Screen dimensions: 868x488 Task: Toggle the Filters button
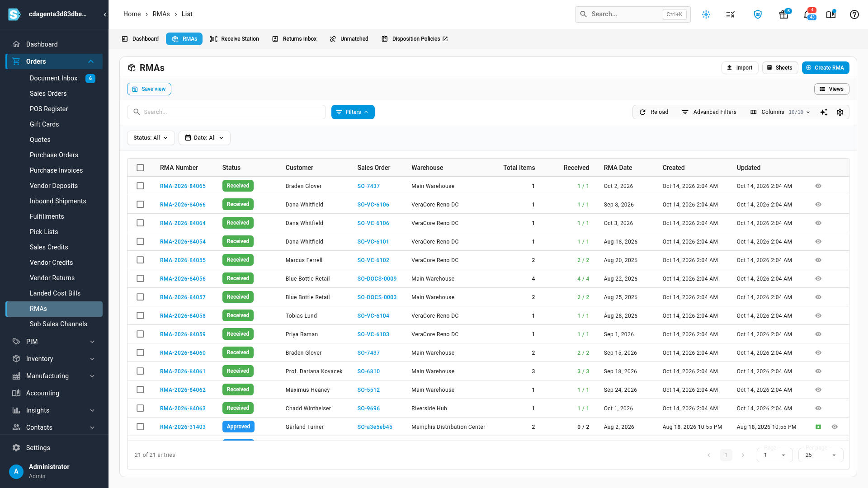click(x=353, y=112)
